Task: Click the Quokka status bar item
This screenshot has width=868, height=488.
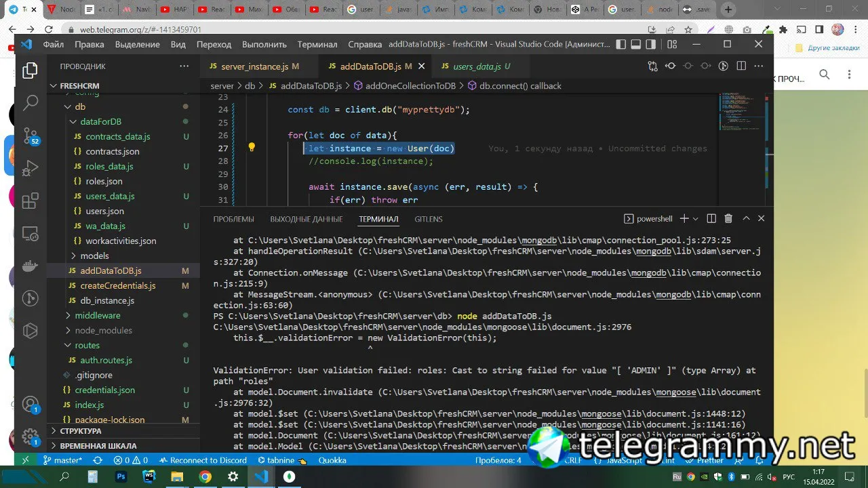Action: [332, 460]
